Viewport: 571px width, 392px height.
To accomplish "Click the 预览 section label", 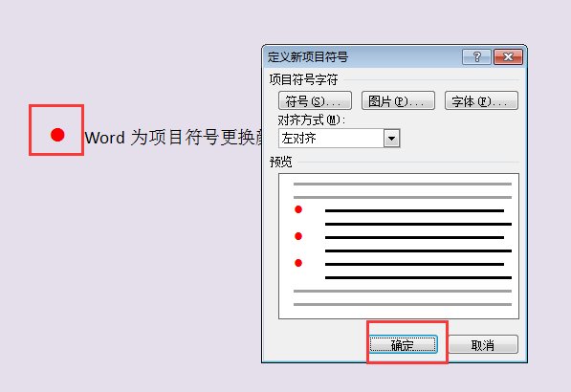I will point(281,162).
